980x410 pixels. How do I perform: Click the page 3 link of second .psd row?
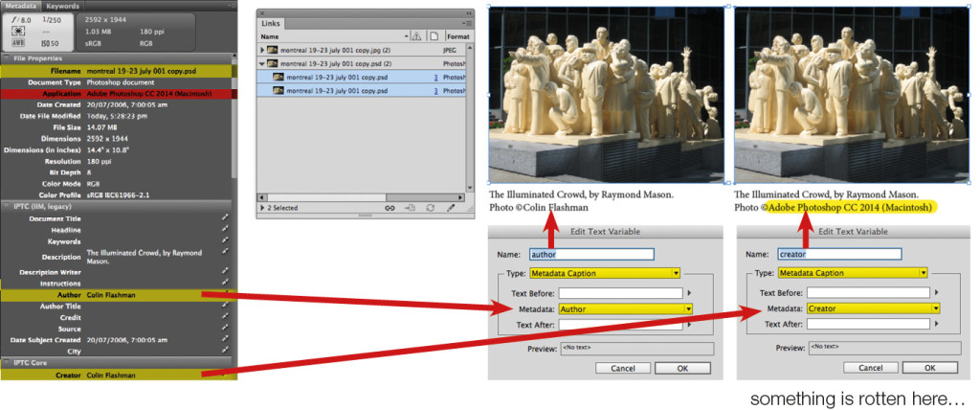point(435,91)
